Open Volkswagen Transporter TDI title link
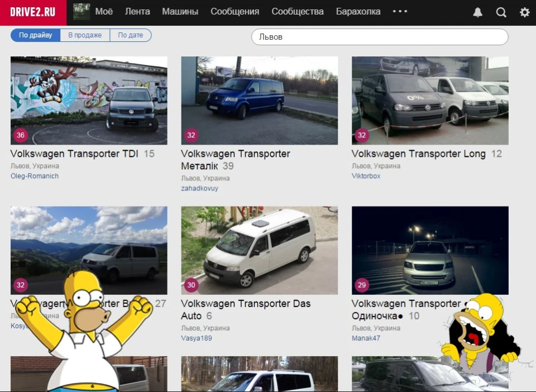 click(x=74, y=154)
